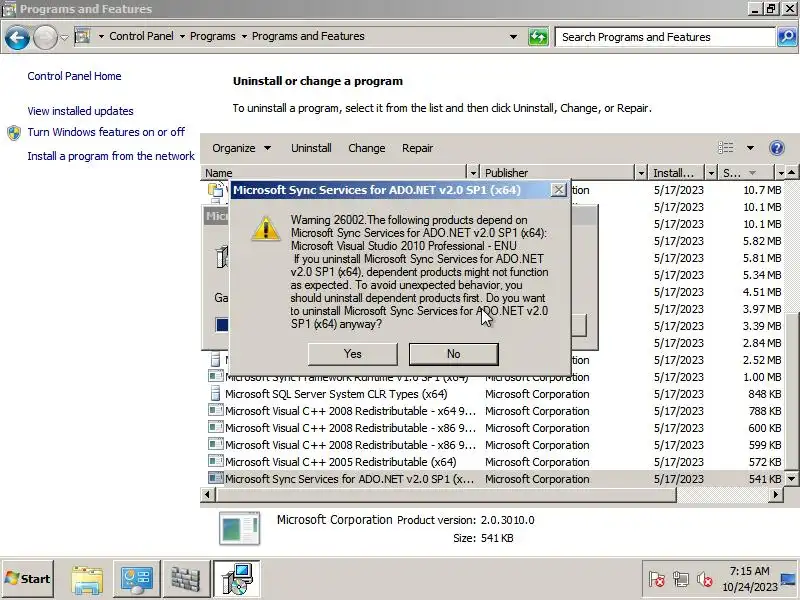Image resolution: width=800 pixels, height=600 pixels.
Task: Click the muted volume tray icon
Action: click(x=705, y=579)
